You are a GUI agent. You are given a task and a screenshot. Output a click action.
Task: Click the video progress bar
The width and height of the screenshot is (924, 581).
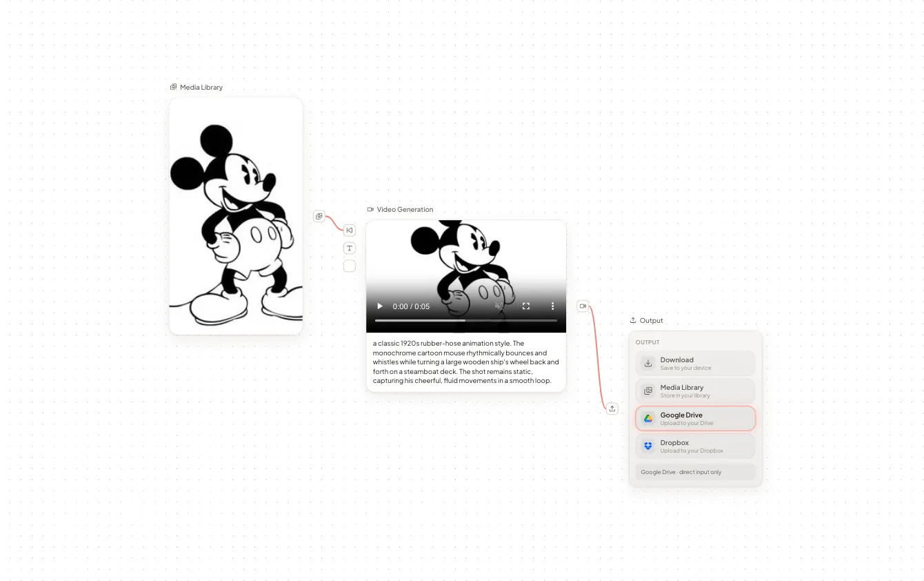[466, 321]
